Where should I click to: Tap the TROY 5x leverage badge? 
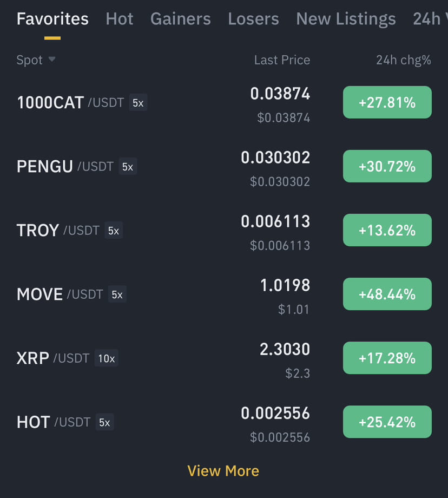click(114, 230)
